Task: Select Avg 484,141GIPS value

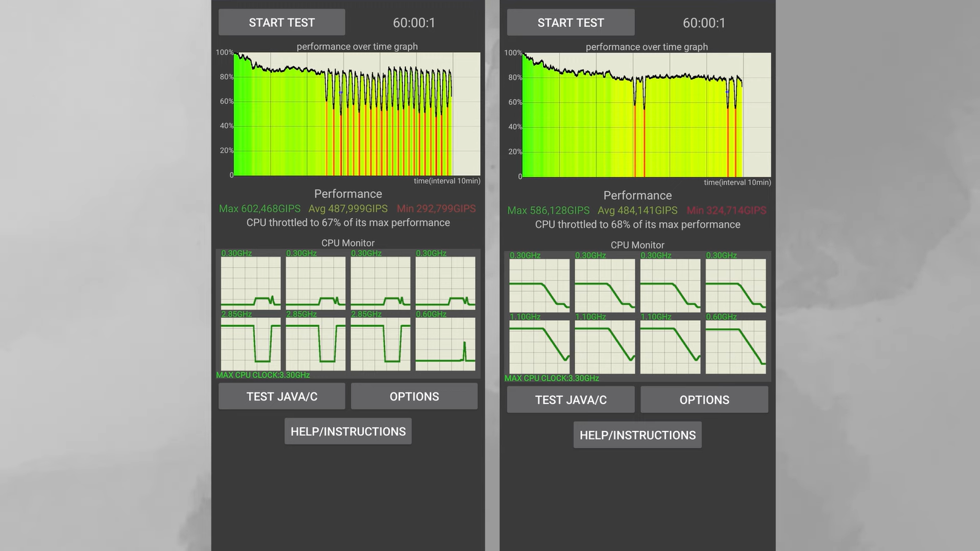Action: pos(638,211)
